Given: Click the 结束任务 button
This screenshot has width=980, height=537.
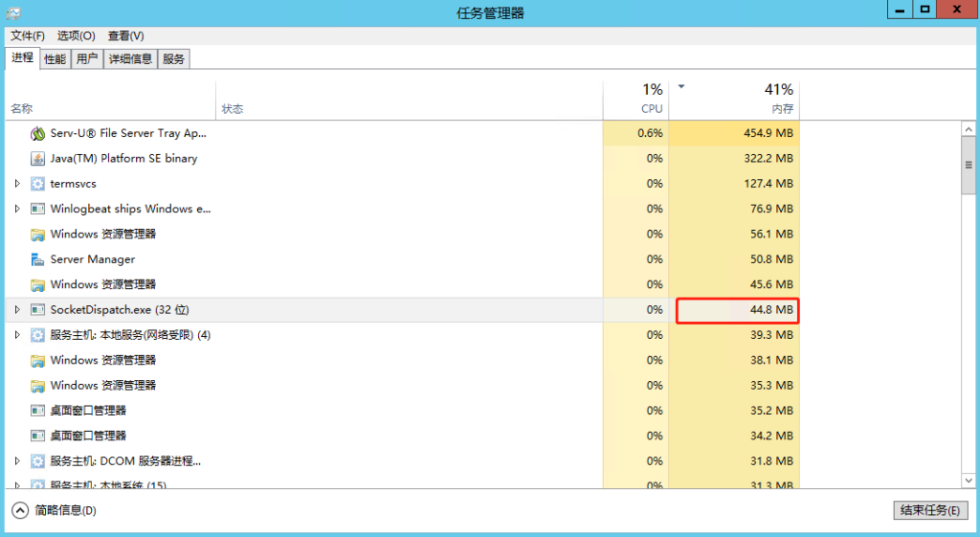Looking at the screenshot, I should click(x=929, y=510).
